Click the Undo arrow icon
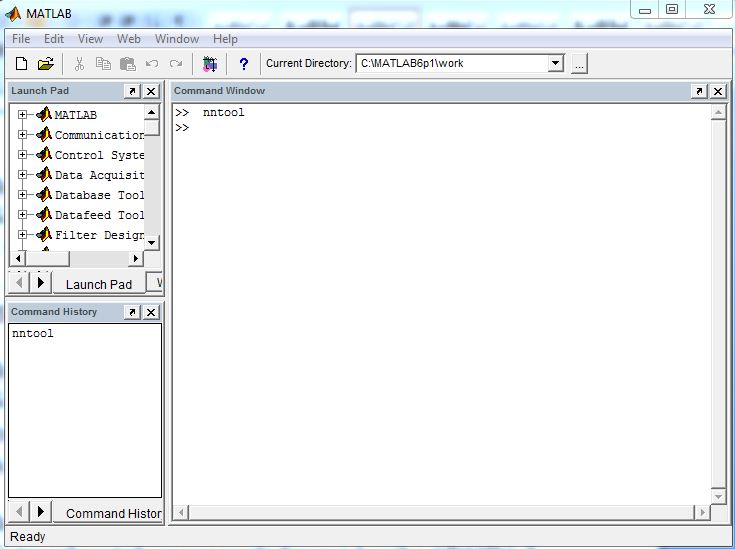The height and width of the screenshot is (549, 735). [x=152, y=64]
